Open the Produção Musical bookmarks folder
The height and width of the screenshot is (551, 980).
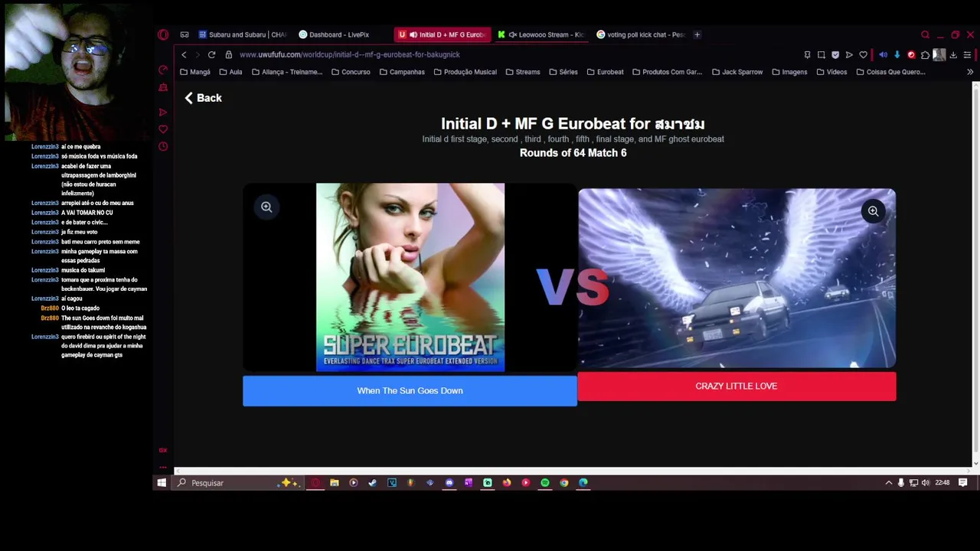(465, 72)
